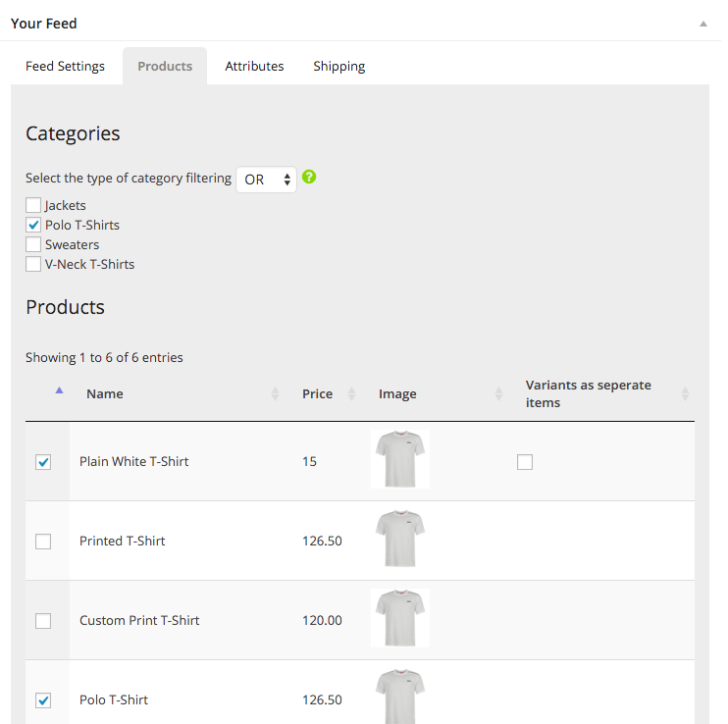This screenshot has width=728, height=724.
Task: Sort by the Price column arrows
Action: pos(351,393)
